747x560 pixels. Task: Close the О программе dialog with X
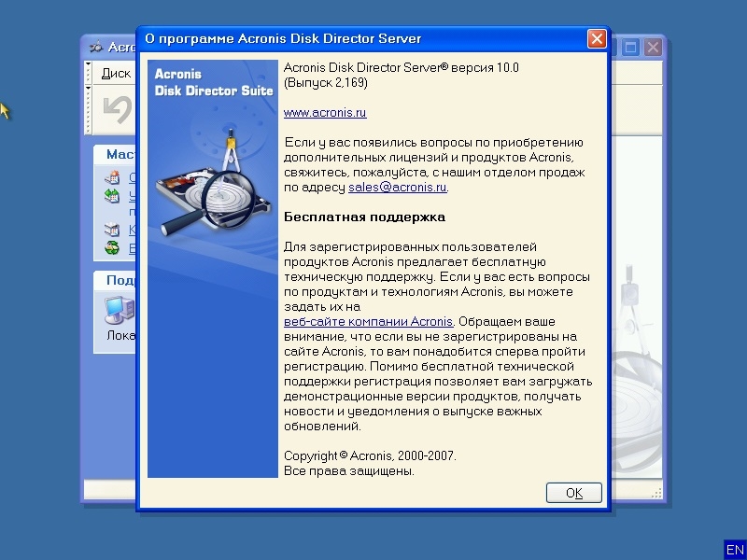pyautogui.click(x=597, y=39)
